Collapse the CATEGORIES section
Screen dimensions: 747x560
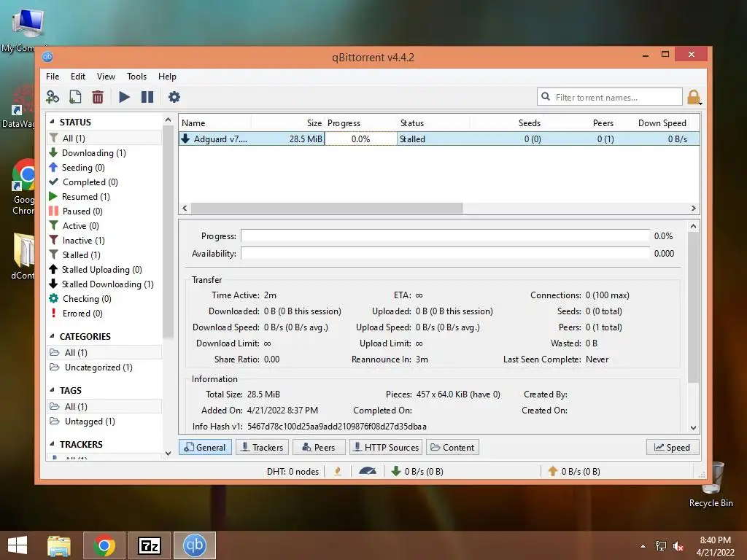point(52,336)
